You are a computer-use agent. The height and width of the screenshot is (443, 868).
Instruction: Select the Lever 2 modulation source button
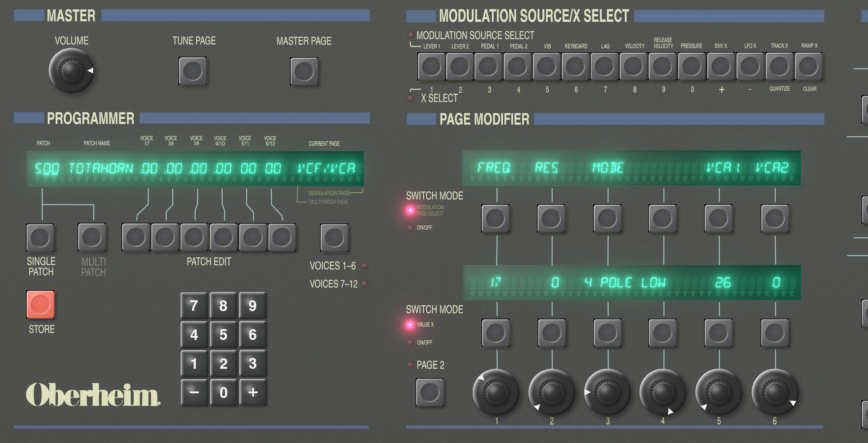pos(460,67)
